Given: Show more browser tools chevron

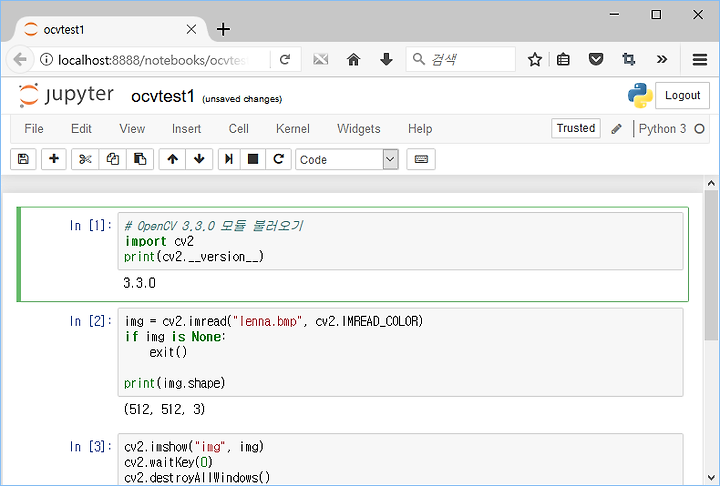Looking at the screenshot, I should tap(662, 59).
